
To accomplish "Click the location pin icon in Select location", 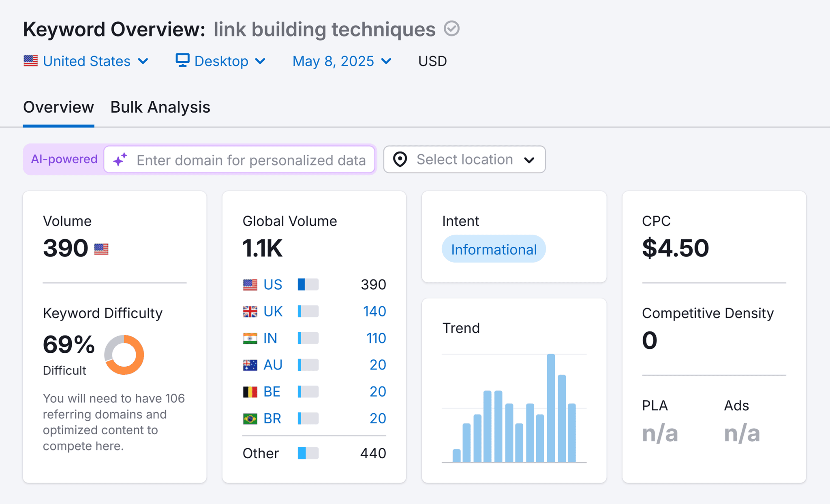I will point(400,160).
